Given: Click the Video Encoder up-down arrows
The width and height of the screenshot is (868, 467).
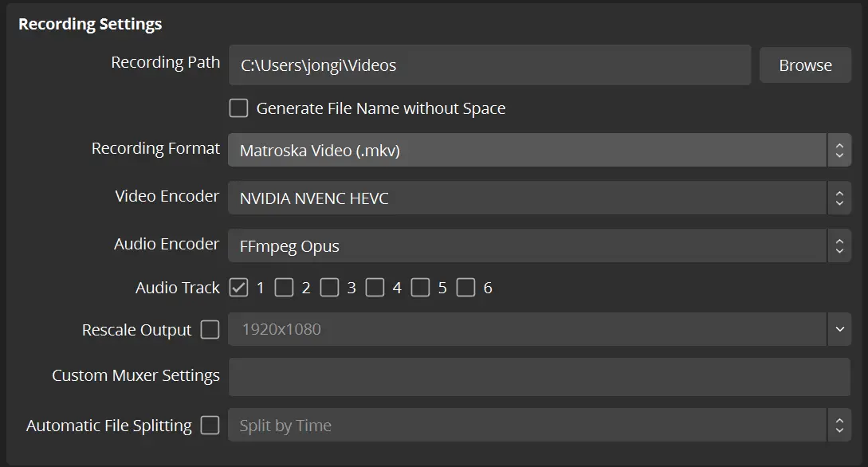Looking at the screenshot, I should point(839,198).
